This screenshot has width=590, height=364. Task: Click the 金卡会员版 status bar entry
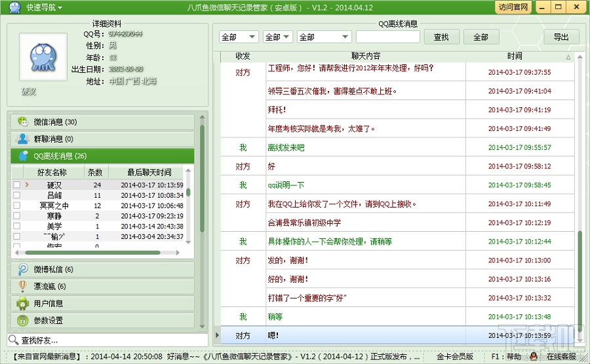coord(454,356)
